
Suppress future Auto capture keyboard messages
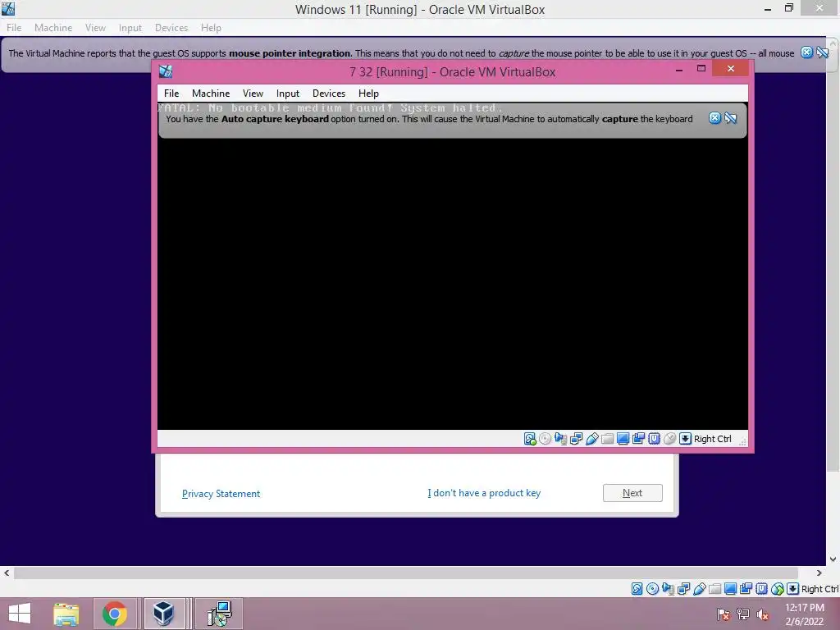pos(731,118)
